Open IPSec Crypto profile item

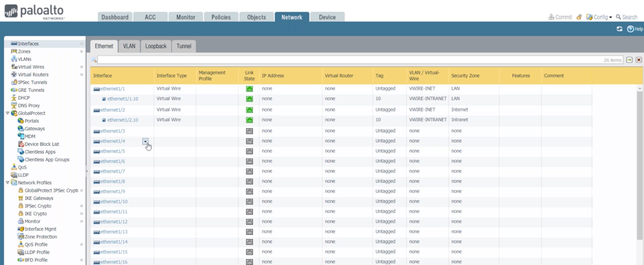38,206
